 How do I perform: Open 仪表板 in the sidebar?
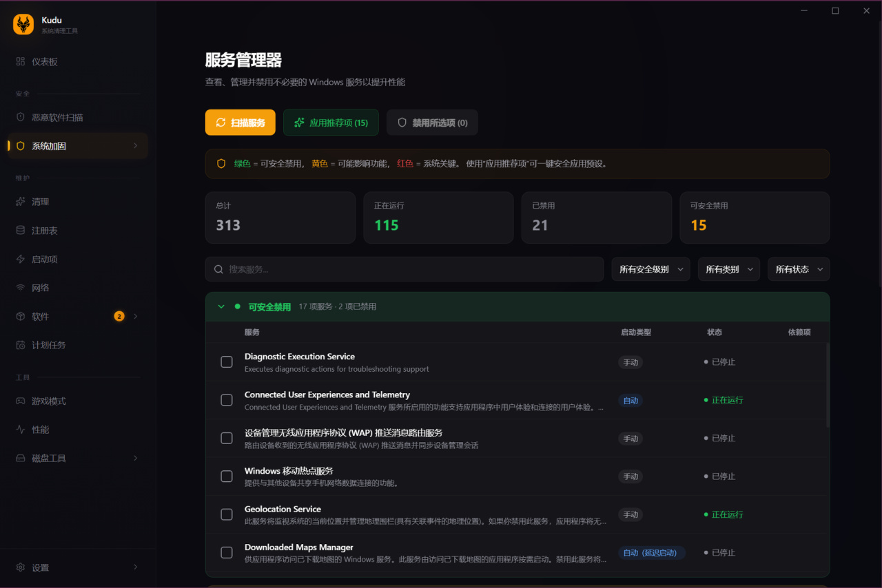pyautogui.click(x=78, y=61)
